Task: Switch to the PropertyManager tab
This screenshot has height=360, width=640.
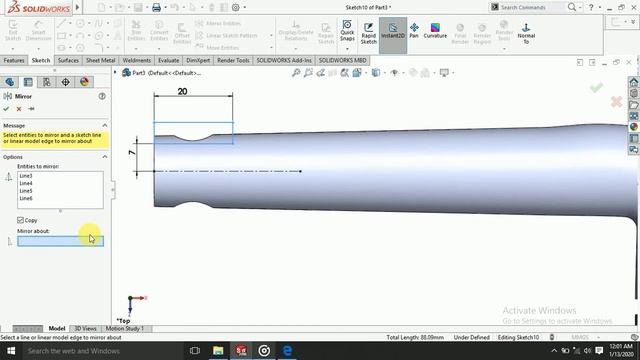Action: pos(28,82)
